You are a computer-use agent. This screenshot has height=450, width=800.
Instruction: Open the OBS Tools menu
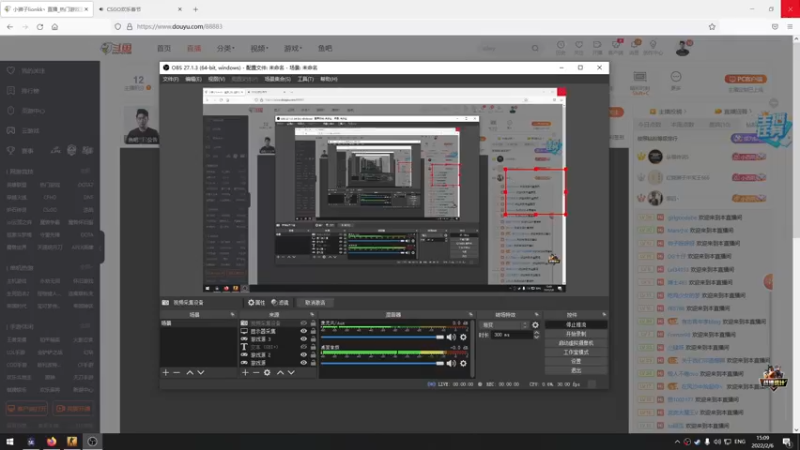click(306, 79)
